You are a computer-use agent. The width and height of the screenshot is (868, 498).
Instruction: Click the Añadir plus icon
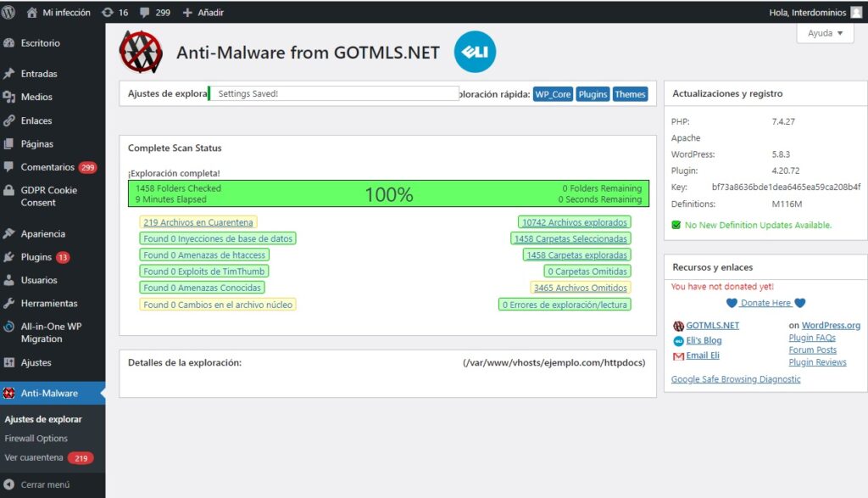(187, 12)
